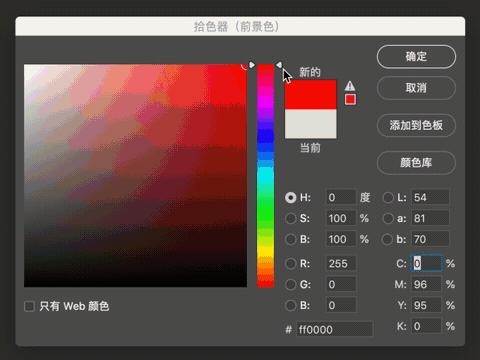480x360 pixels.
Task: Click the 取消 button
Action: click(416, 88)
